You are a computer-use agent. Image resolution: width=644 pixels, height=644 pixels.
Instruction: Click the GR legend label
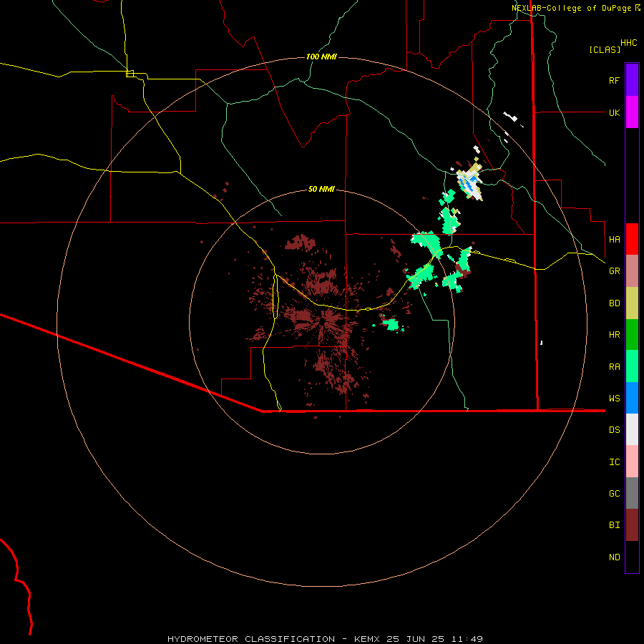point(614,271)
